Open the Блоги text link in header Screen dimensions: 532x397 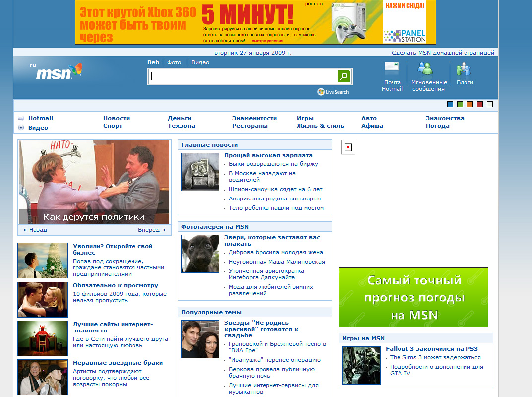coord(465,82)
